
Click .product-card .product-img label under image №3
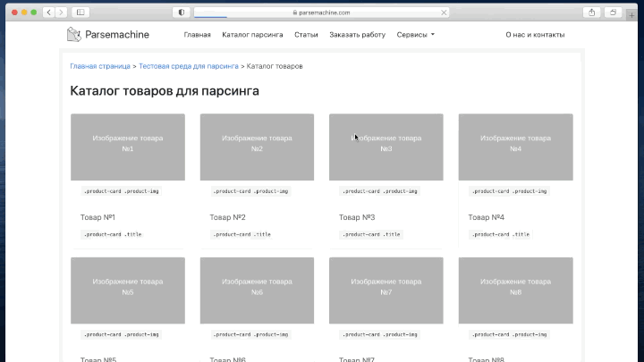click(x=380, y=191)
